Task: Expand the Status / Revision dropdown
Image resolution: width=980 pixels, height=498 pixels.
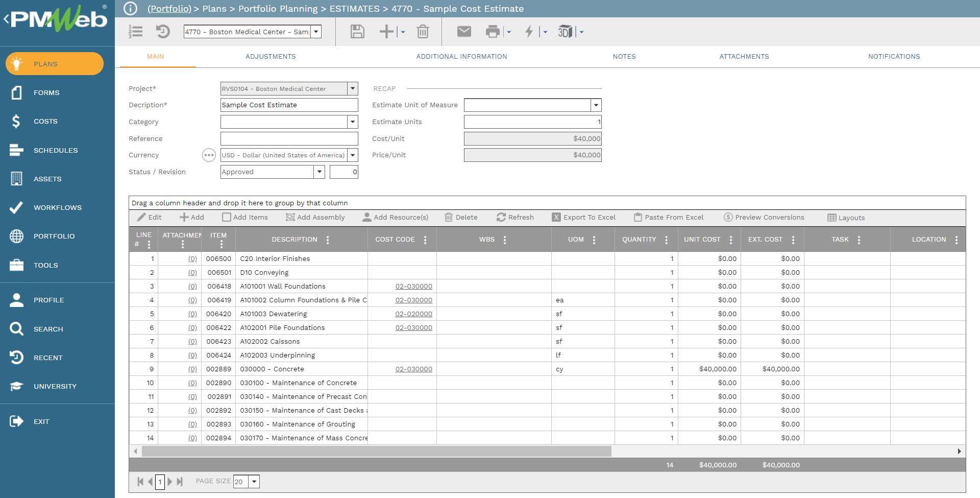Action: (x=319, y=172)
